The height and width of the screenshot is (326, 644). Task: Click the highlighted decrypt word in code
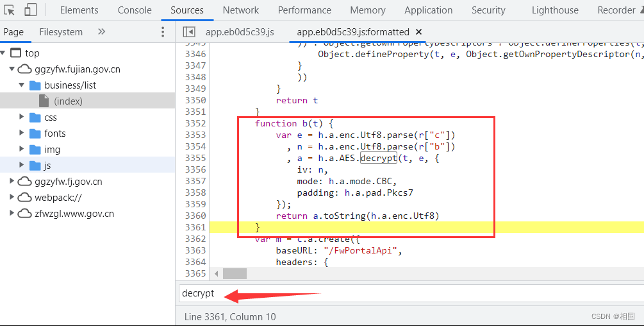tap(379, 158)
